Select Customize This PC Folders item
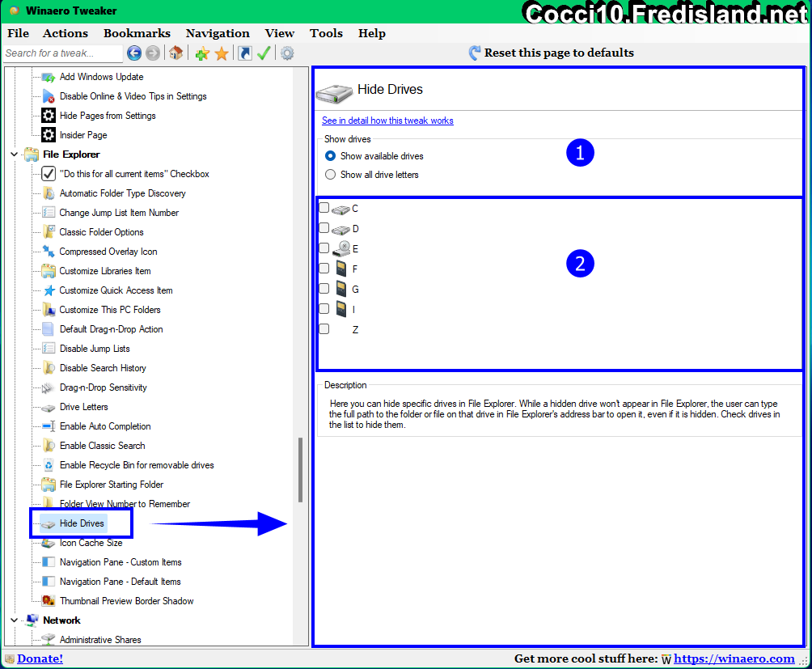 click(110, 310)
